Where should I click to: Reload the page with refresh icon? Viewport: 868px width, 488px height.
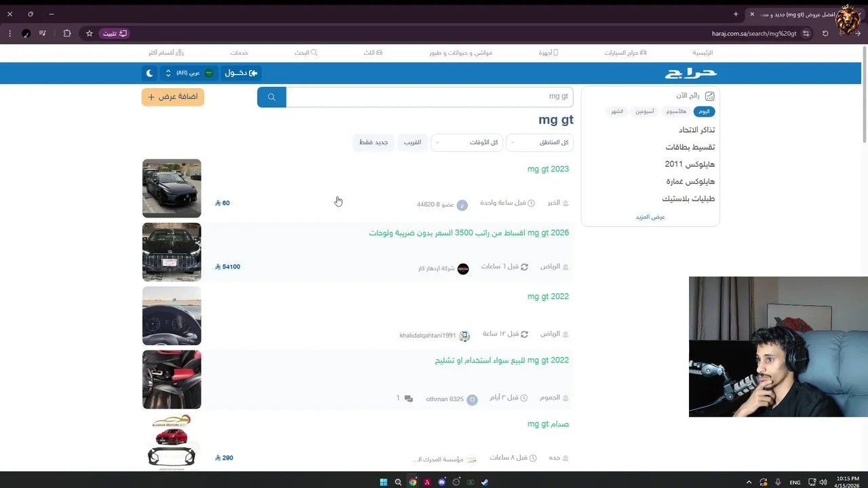(825, 33)
